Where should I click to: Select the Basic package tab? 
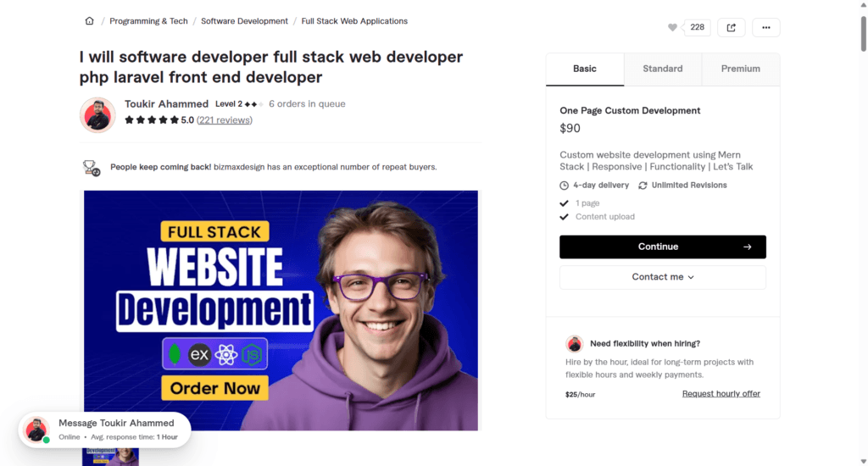click(x=585, y=69)
